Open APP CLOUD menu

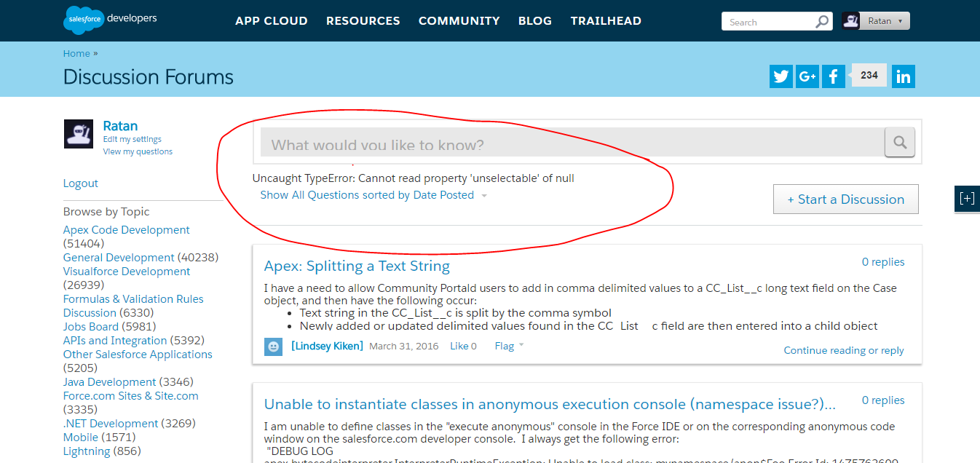(272, 21)
